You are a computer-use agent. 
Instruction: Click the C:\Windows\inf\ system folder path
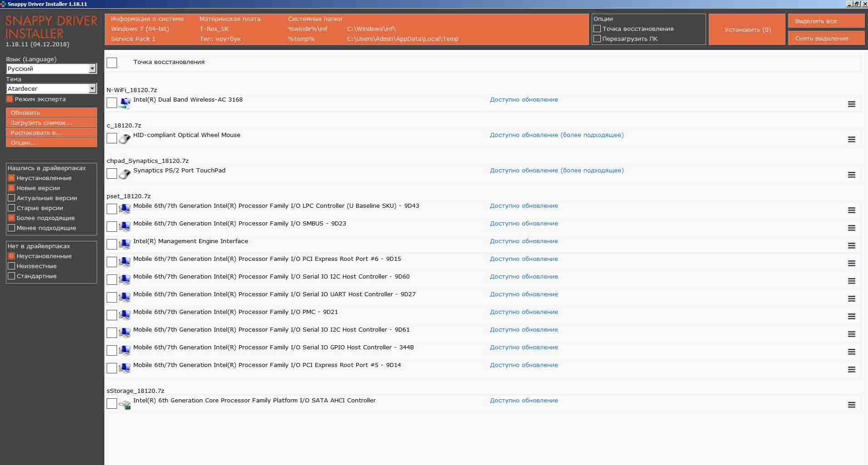371,29
